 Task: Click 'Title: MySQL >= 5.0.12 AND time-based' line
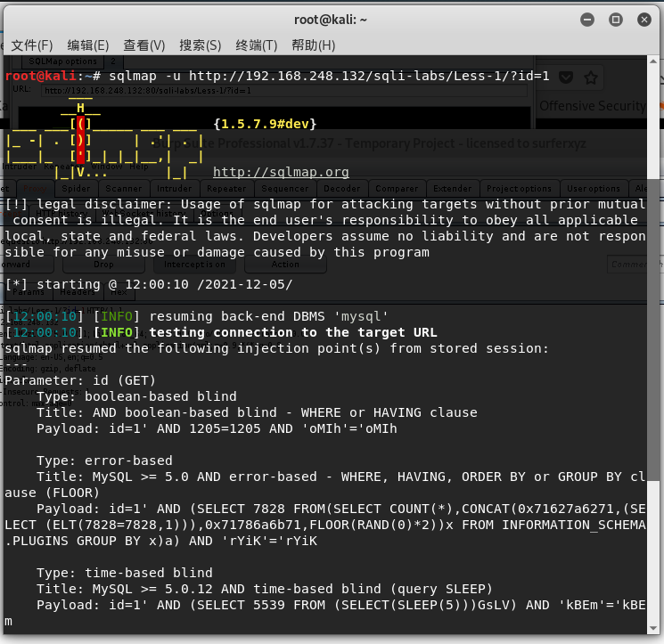(x=265, y=589)
